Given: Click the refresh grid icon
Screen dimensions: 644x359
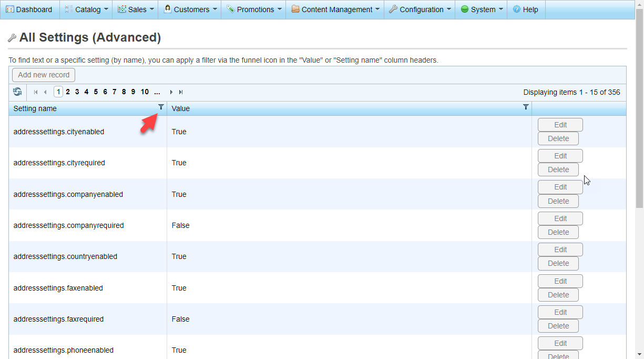Looking at the screenshot, I should pos(17,92).
